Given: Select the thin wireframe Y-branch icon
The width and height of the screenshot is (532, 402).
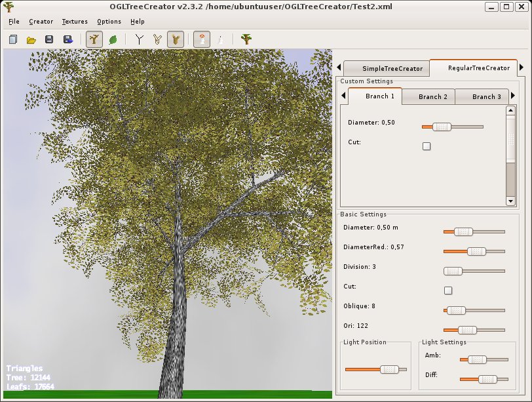Looking at the screenshot, I should [139, 39].
